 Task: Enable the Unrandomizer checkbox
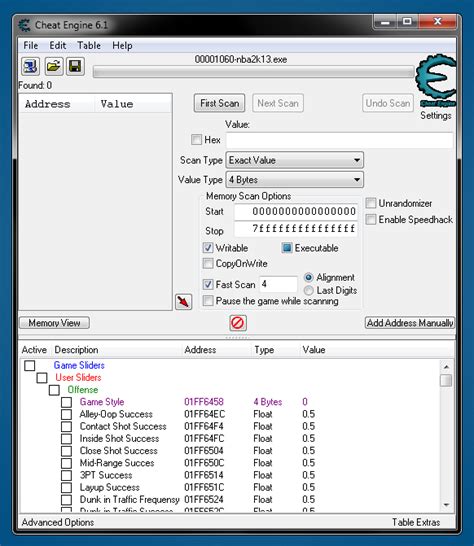(371, 203)
